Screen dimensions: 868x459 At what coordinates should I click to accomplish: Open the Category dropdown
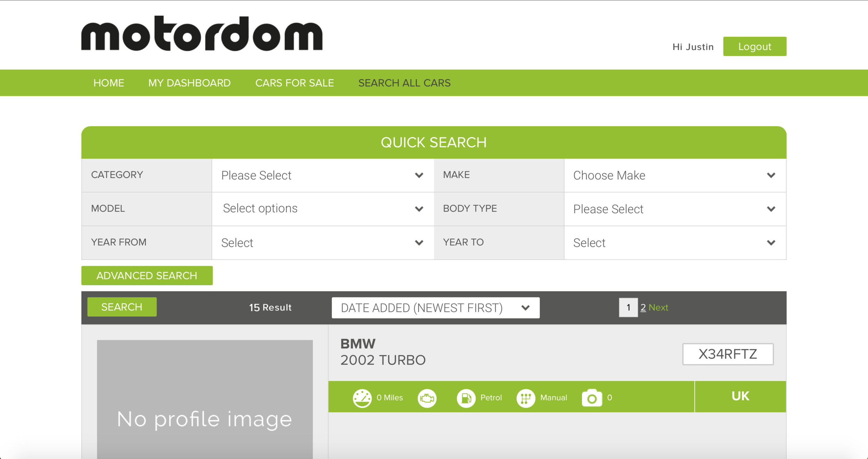point(323,175)
